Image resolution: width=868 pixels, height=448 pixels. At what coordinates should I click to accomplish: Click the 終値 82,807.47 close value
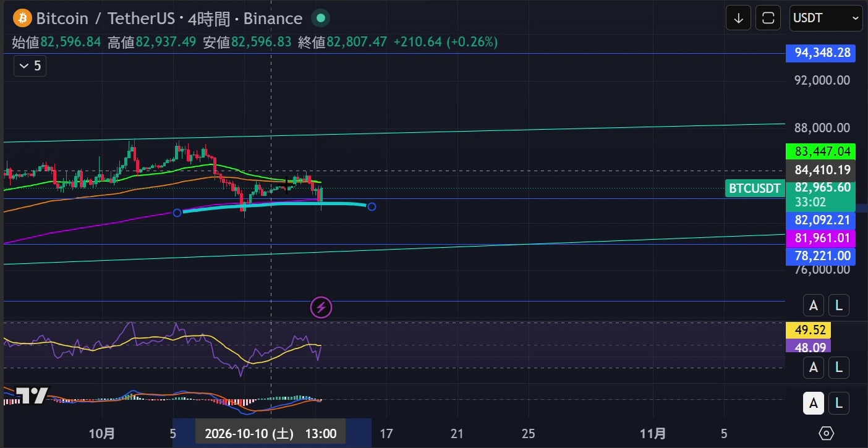342,42
